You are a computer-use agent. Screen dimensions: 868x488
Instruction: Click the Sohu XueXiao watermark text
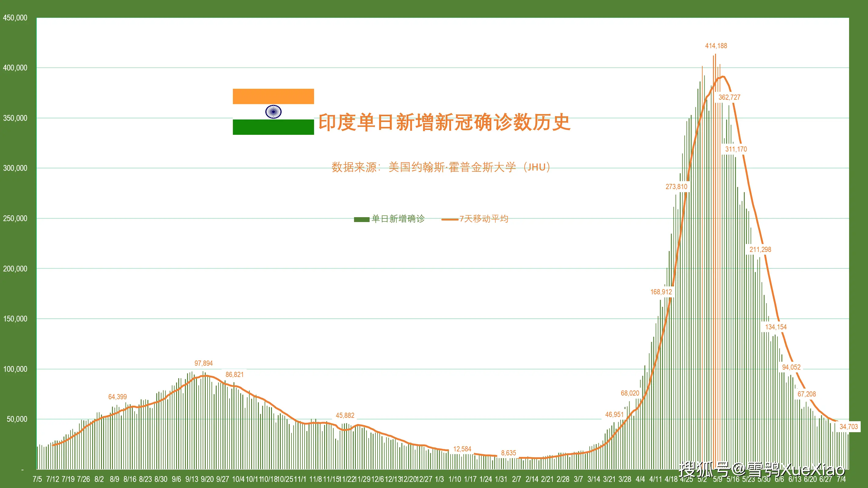pos(761,468)
